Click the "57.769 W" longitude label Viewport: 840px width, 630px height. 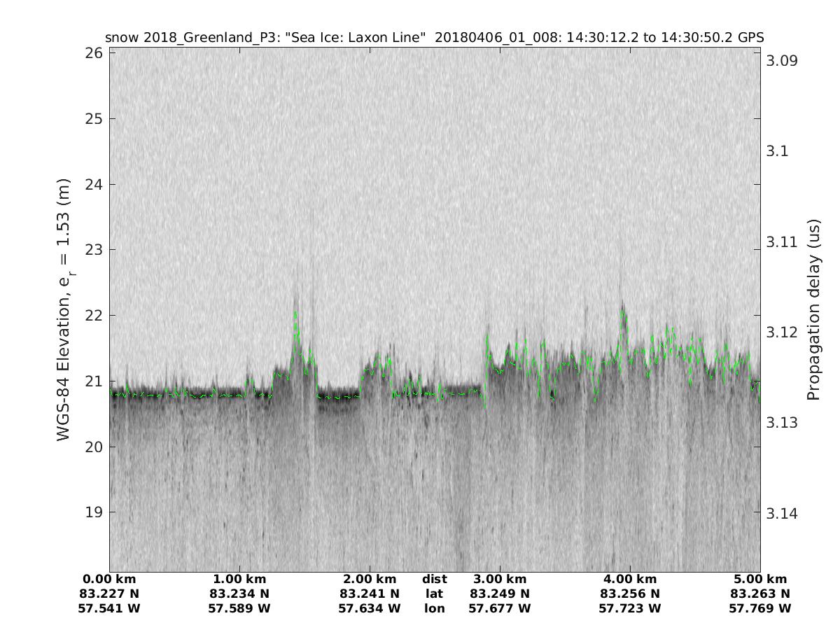click(760, 609)
